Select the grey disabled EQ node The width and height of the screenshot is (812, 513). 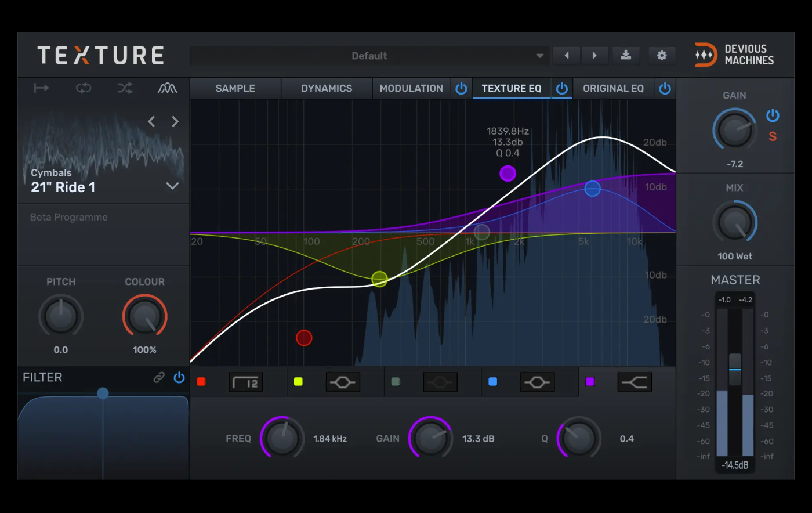pos(482,233)
